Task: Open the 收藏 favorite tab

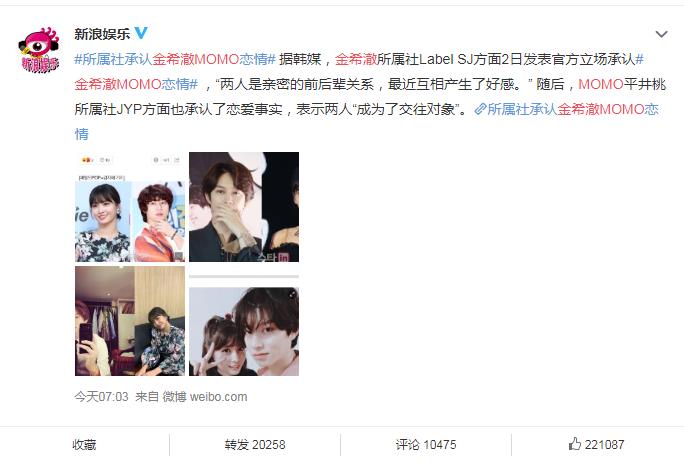Action: [x=84, y=444]
